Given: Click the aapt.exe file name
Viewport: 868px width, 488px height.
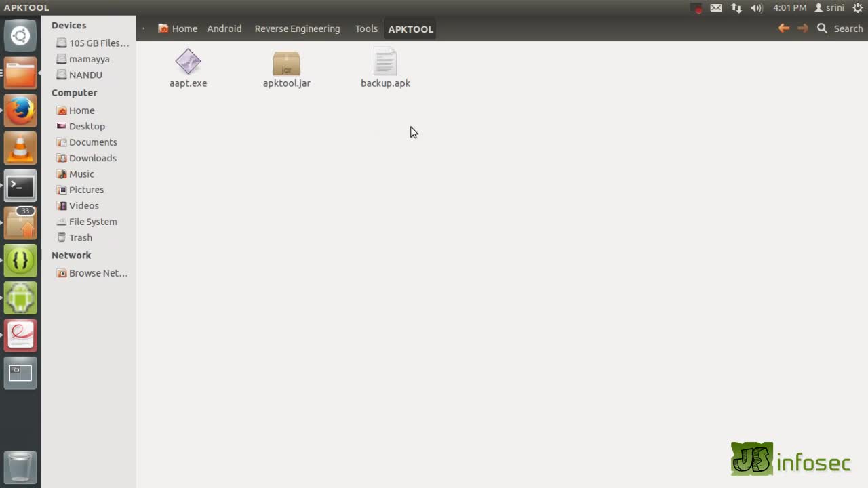Looking at the screenshot, I should [x=188, y=83].
